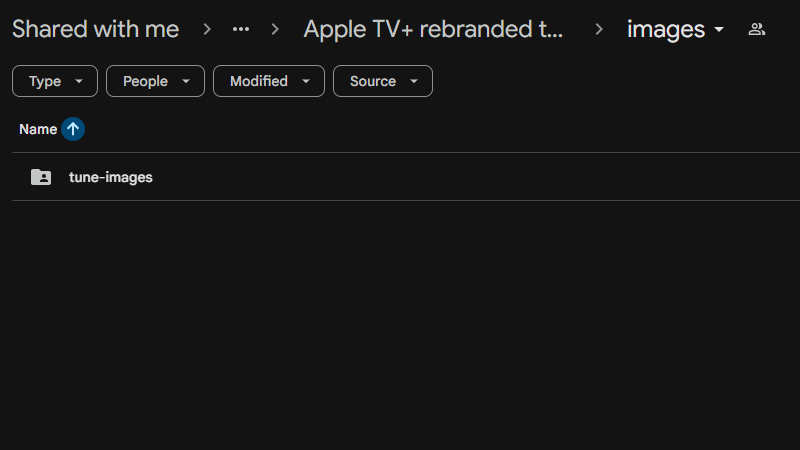Click the shared folder icon beside tune-images
800x450 pixels.
pyautogui.click(x=41, y=177)
